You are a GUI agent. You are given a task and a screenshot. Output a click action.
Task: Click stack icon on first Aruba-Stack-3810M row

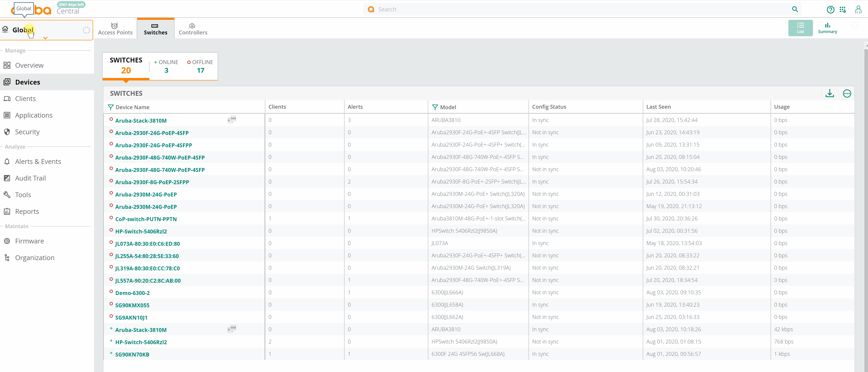[x=232, y=119]
